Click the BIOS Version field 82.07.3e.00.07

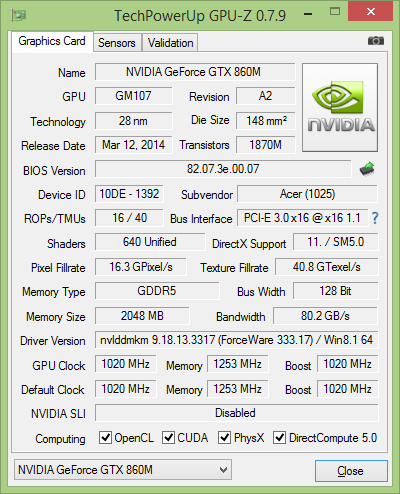click(x=223, y=169)
